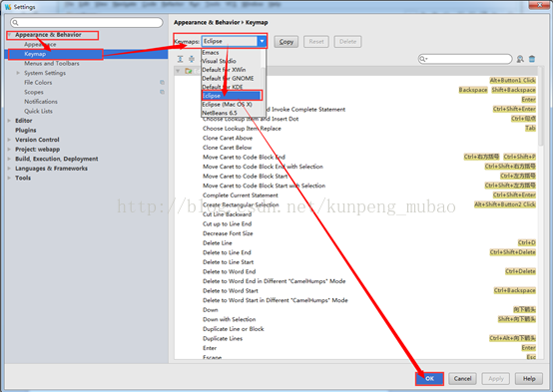Open Notifications settings page
554x392 pixels.
point(41,102)
